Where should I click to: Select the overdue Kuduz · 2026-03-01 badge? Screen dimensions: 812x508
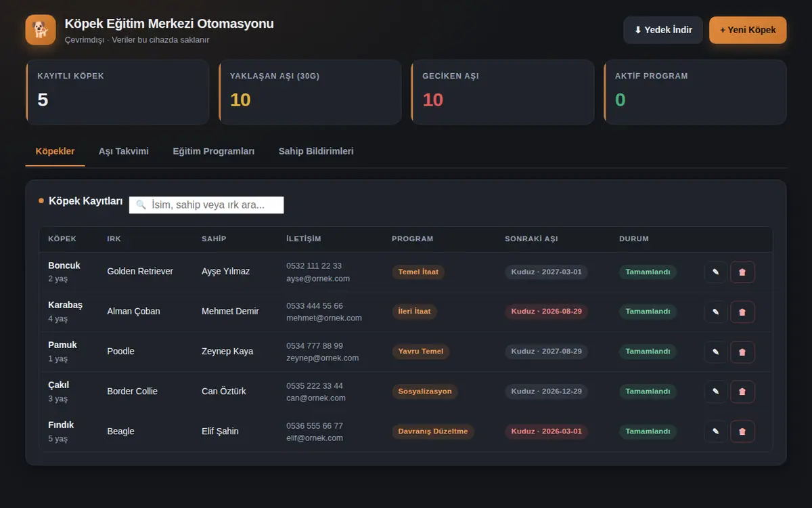(546, 431)
